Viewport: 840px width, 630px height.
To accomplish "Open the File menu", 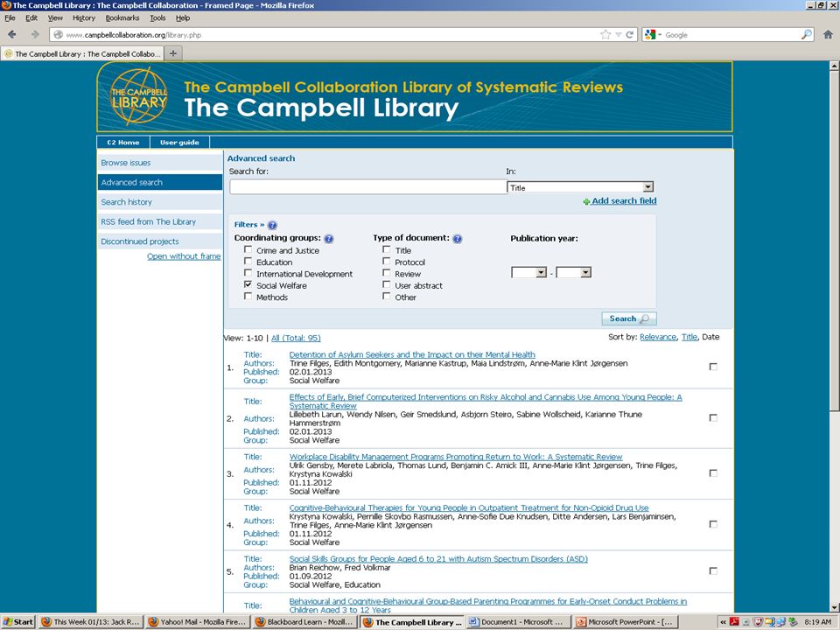I will 10,17.
